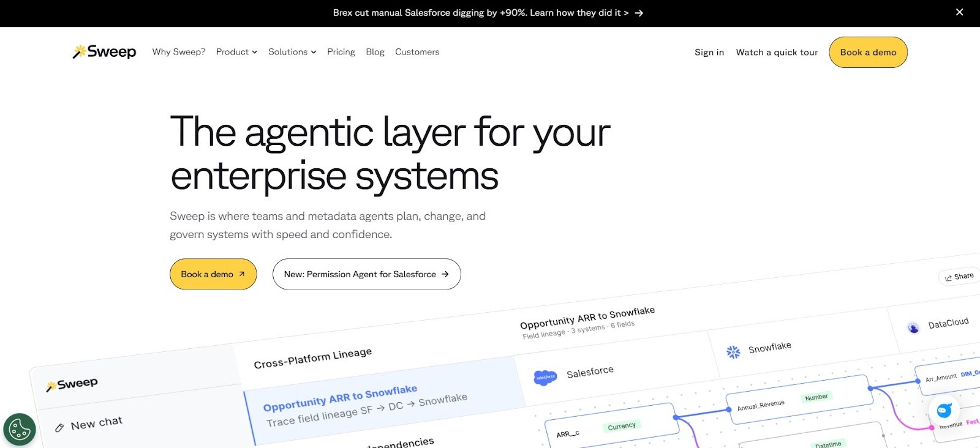Open the Blog page
Viewport: 980px width, 448px height.
375,52
